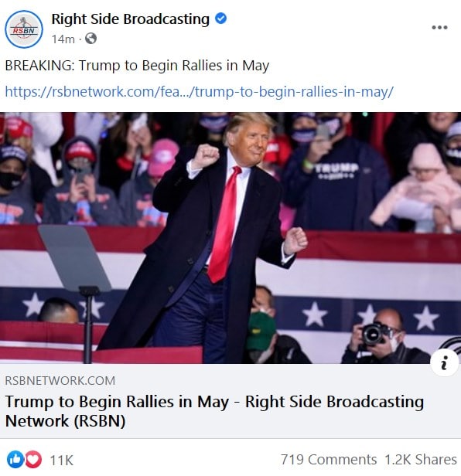The image size is (461, 476).
Task: Click the RSBNETWORK.COM domain label
Action: pyautogui.click(x=60, y=380)
